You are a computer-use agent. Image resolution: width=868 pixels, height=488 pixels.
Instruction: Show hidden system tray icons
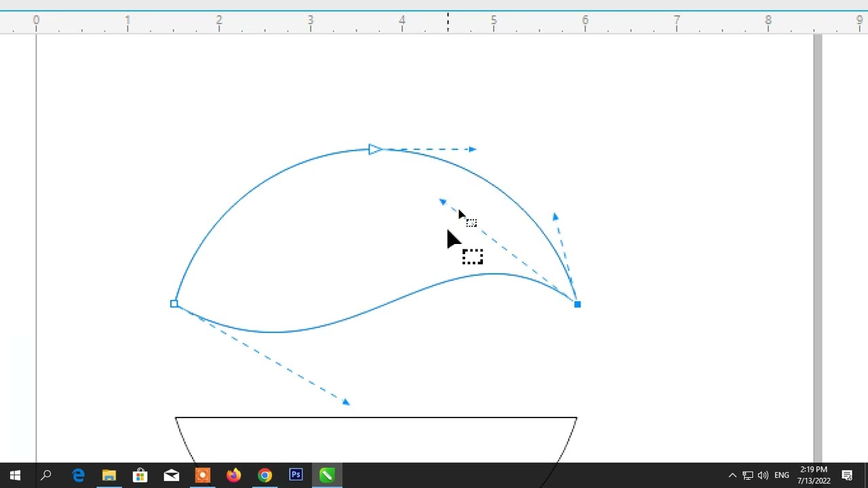[732, 475]
